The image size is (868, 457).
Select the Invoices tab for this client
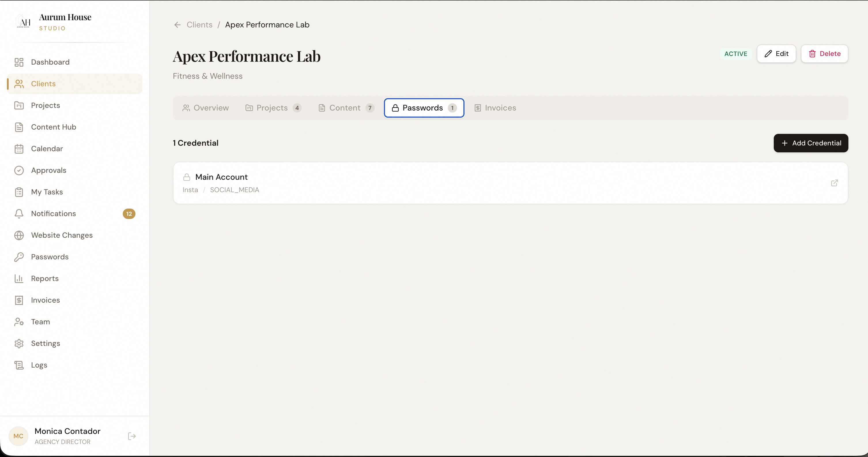pos(495,108)
